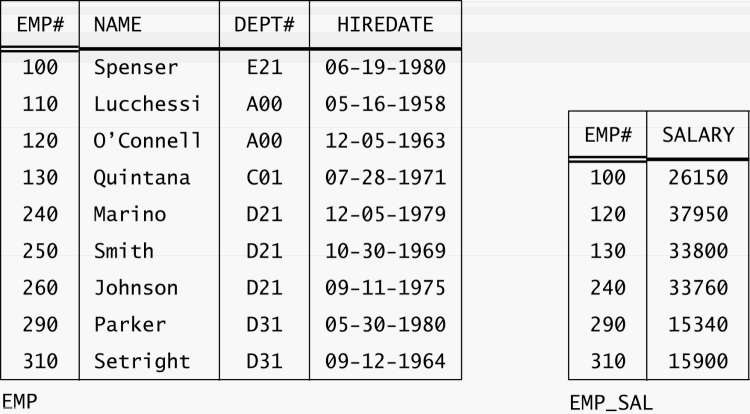Click hire date 10-30-1969
The height and width of the screenshot is (414, 750).
[x=385, y=250]
